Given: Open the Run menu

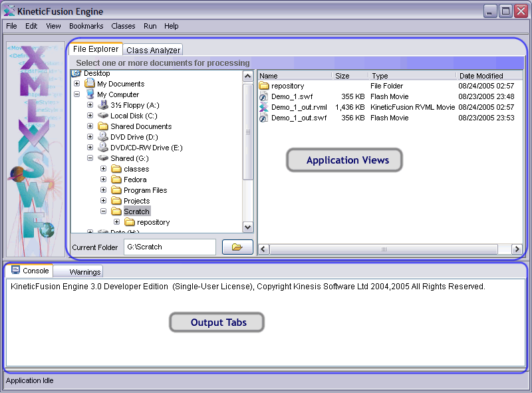Looking at the screenshot, I should pyautogui.click(x=150, y=26).
